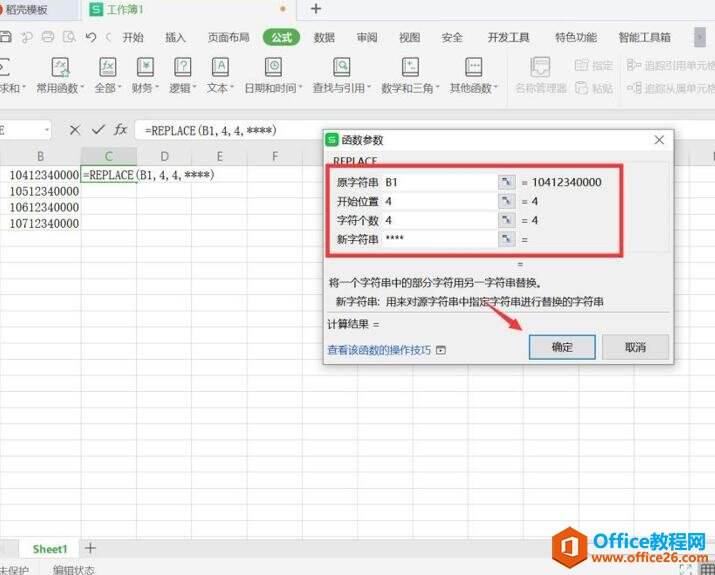Click range selector icon for 开始位置 field
This screenshot has width=715, height=575.
(x=506, y=201)
